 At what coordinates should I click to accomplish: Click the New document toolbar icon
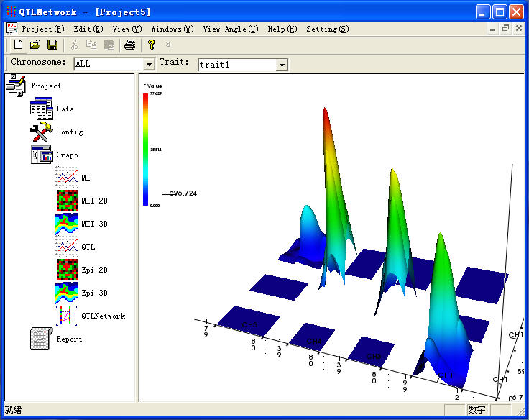(x=18, y=45)
